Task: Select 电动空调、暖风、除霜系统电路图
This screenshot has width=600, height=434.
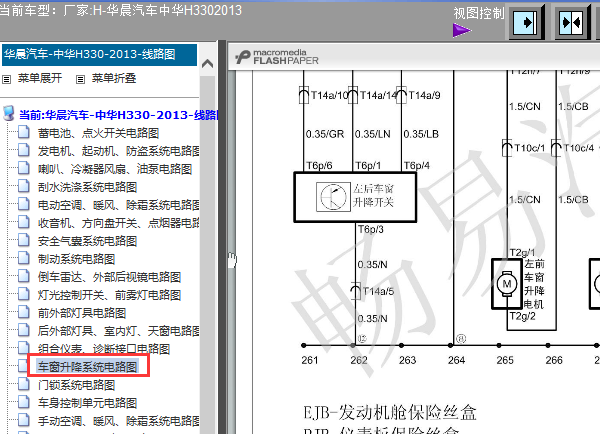Action: pyautogui.click(x=118, y=205)
